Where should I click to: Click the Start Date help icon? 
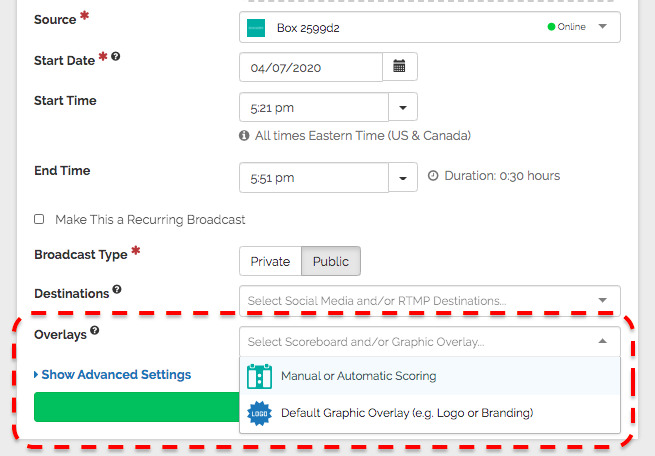click(116, 58)
